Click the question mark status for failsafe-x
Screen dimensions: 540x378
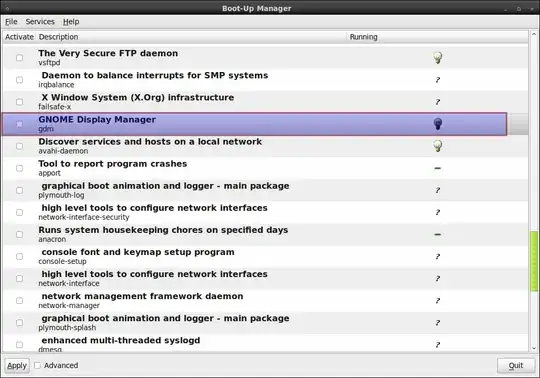pyautogui.click(x=437, y=102)
